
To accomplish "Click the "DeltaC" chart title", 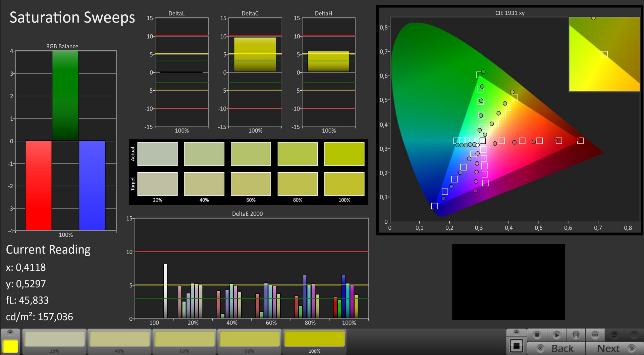I will pyautogui.click(x=250, y=13).
